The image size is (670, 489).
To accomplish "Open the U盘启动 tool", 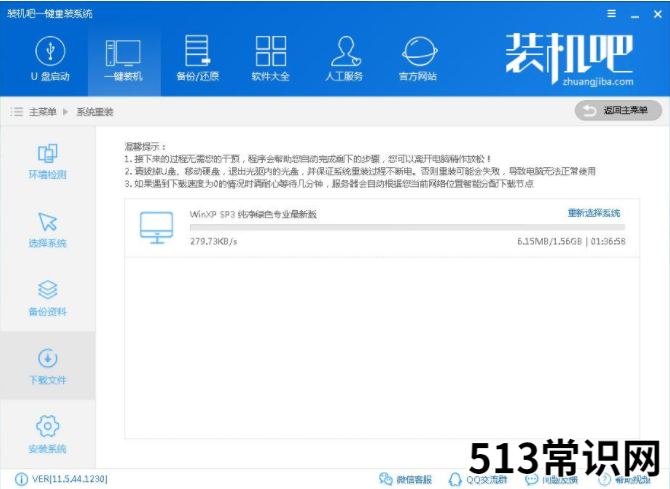I will pyautogui.click(x=50, y=59).
